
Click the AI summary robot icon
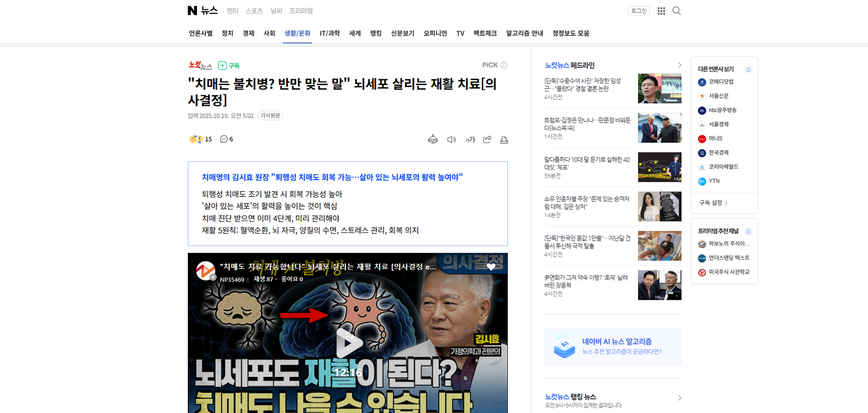(432, 139)
